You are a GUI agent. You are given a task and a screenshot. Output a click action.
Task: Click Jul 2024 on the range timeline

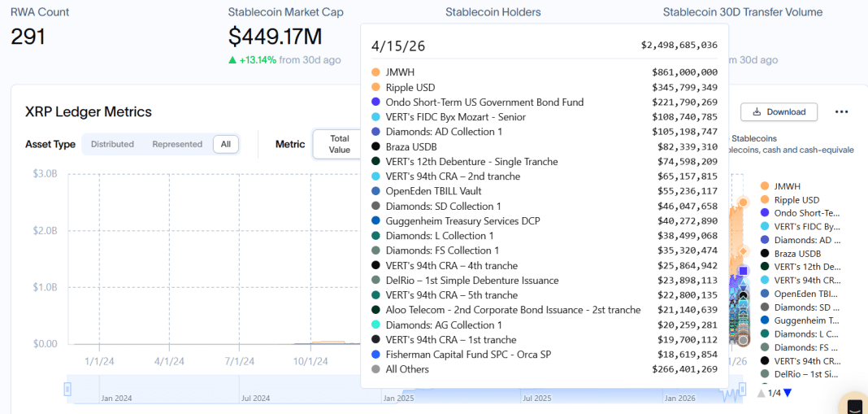pyautogui.click(x=255, y=399)
